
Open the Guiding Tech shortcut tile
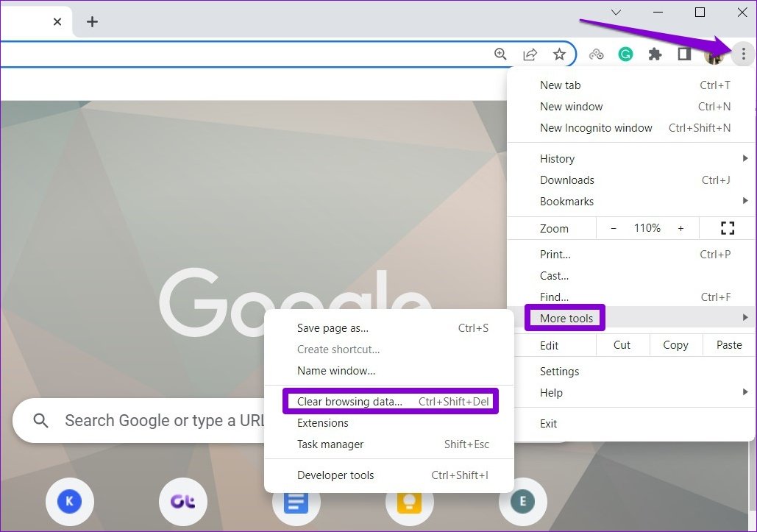point(183,501)
